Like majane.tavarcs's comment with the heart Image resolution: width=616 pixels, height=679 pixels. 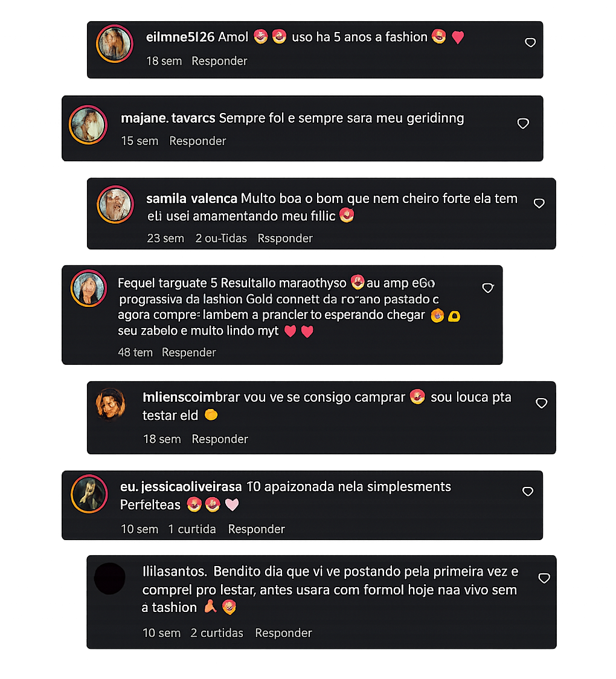[x=523, y=123]
